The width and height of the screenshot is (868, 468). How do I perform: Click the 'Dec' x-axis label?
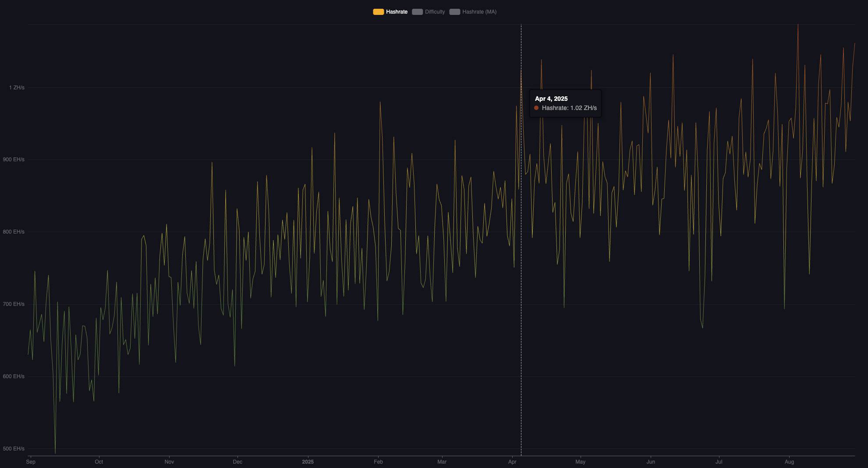[x=237, y=462]
